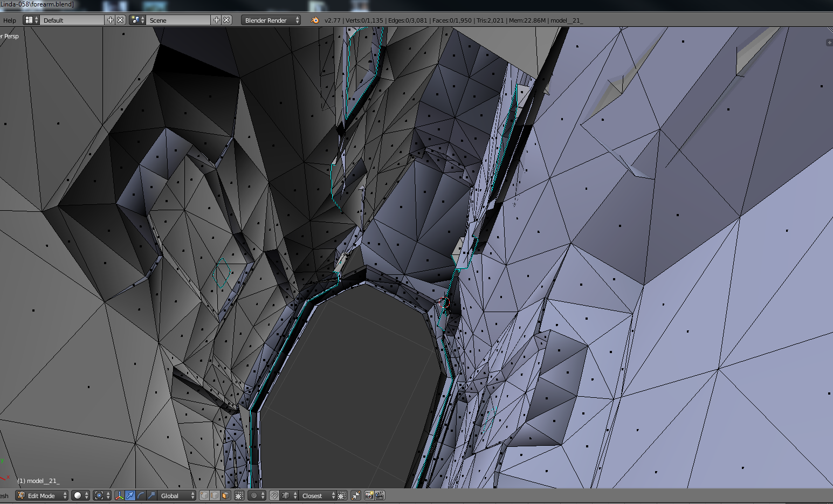833x504 pixels.
Task: Select the rotate manipulator arc
Action: tap(141, 495)
